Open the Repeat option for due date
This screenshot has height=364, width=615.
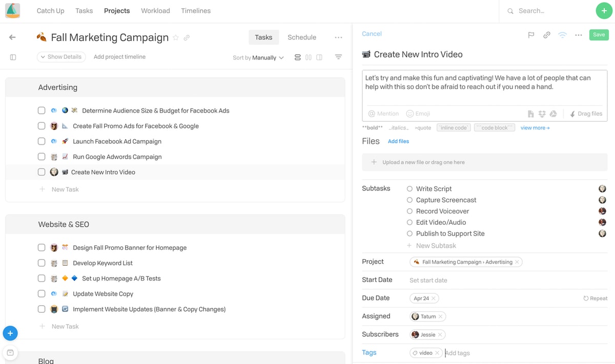click(595, 298)
